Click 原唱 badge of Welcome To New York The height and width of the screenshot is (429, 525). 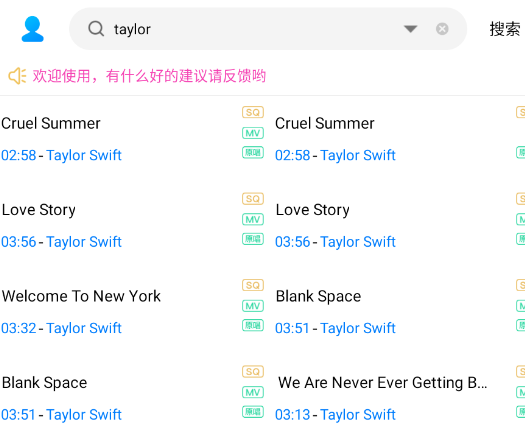click(x=253, y=326)
